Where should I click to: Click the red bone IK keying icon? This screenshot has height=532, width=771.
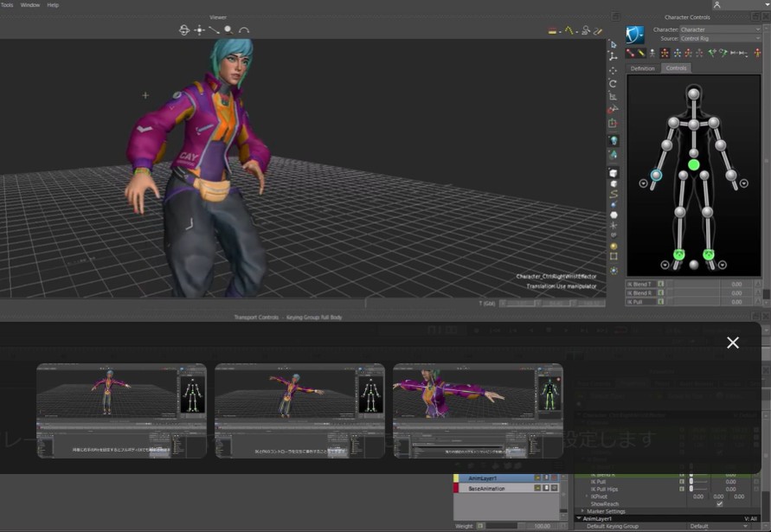point(630,53)
